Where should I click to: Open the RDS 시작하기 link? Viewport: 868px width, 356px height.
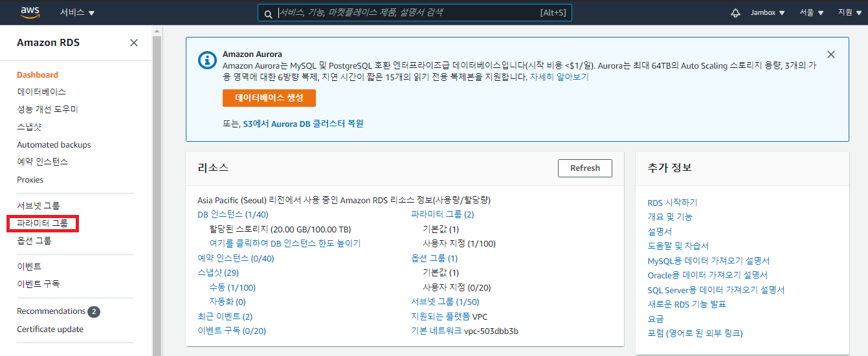coord(673,203)
